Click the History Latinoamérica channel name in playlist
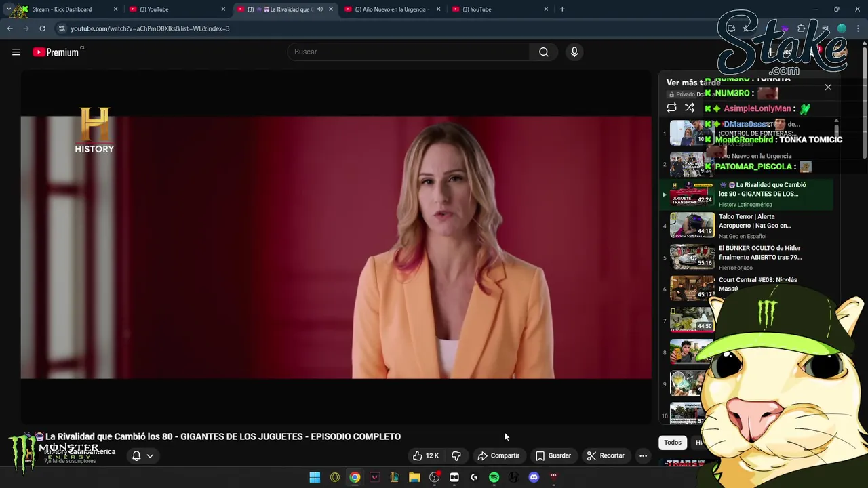The width and height of the screenshot is (868, 488). pos(745,205)
